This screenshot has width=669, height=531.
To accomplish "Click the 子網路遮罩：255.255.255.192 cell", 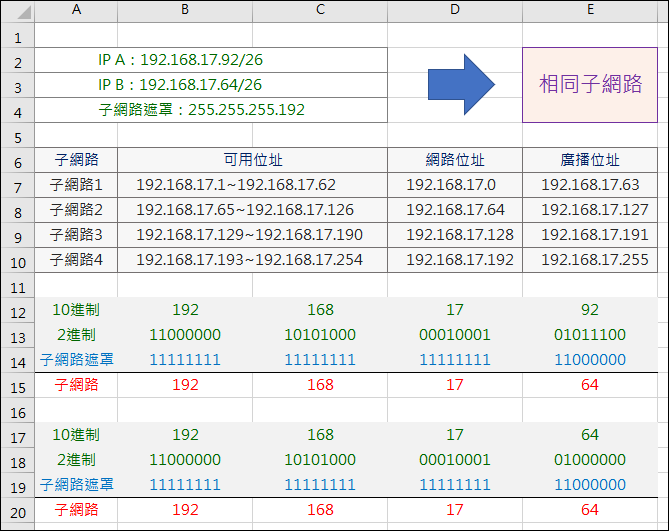I will [x=211, y=110].
